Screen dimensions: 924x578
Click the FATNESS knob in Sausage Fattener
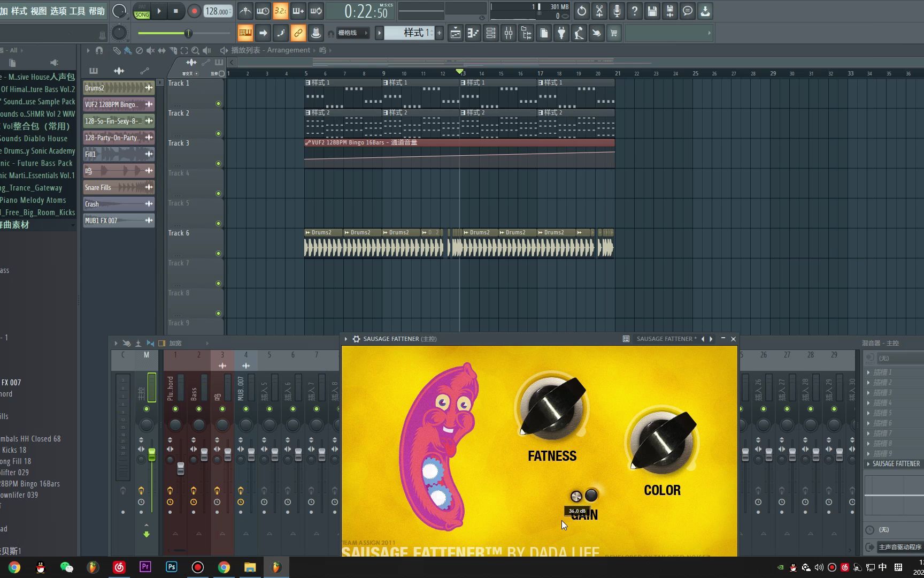(552, 408)
